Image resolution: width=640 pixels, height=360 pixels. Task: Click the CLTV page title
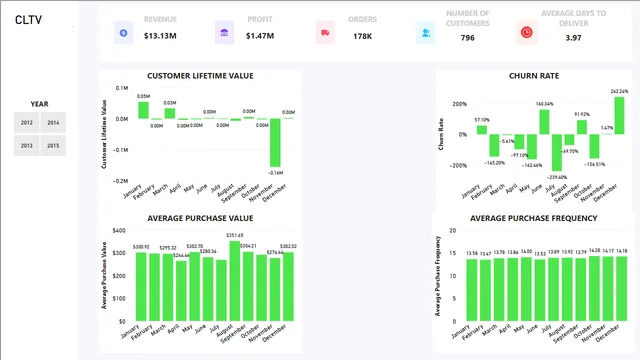[x=28, y=20]
